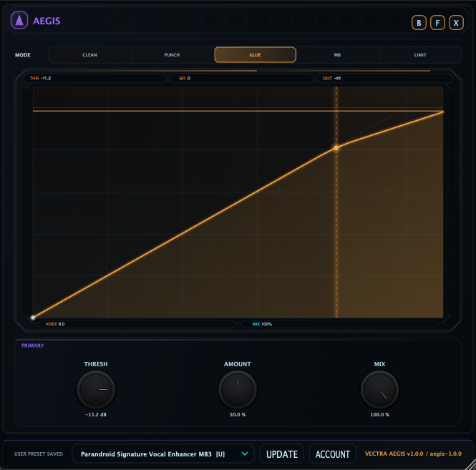Image resolution: width=476 pixels, height=470 pixels.
Task: Click the preset dropdown chevron arrow
Action: tap(245, 454)
